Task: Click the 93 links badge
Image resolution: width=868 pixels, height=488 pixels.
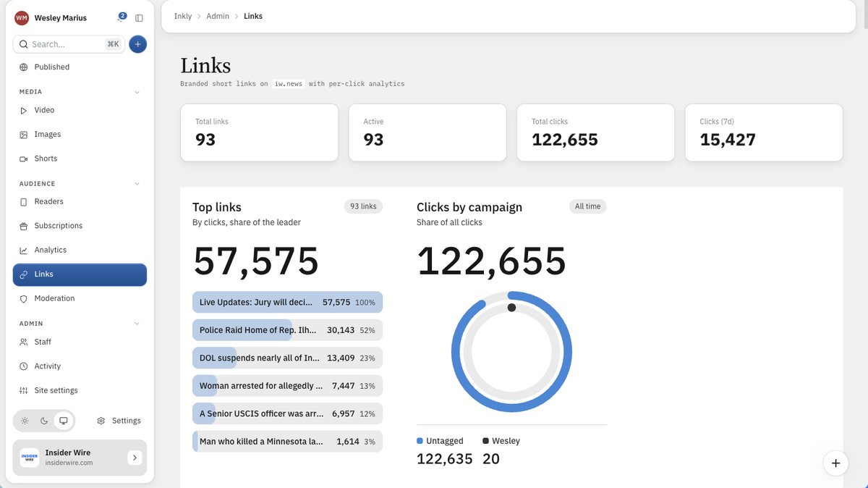Action: point(363,206)
